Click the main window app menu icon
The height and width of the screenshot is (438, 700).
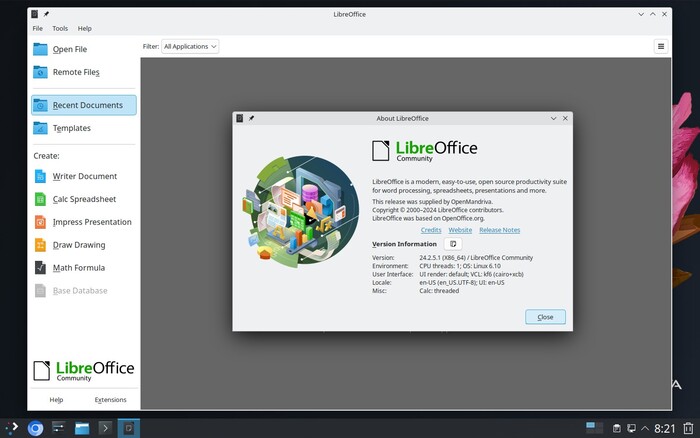pyautogui.click(x=34, y=14)
